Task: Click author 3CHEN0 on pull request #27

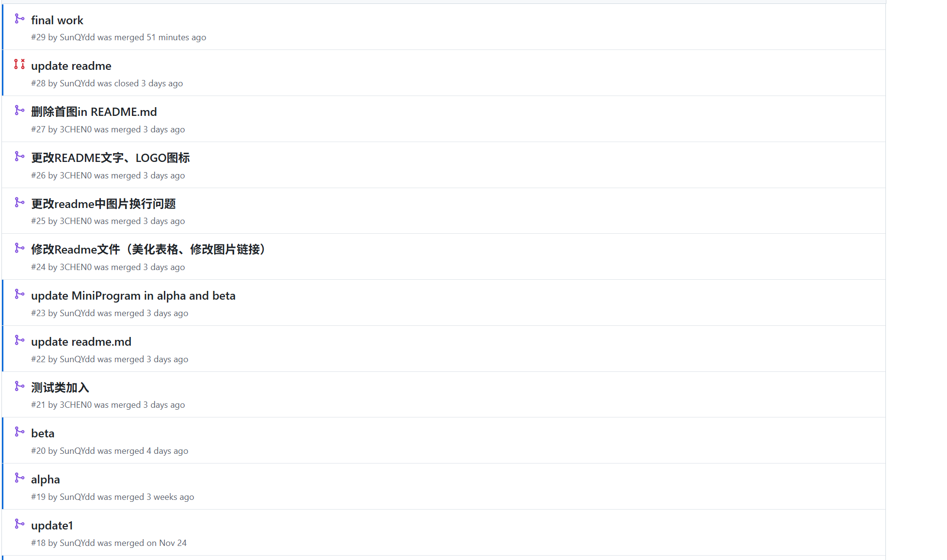Action: [76, 129]
